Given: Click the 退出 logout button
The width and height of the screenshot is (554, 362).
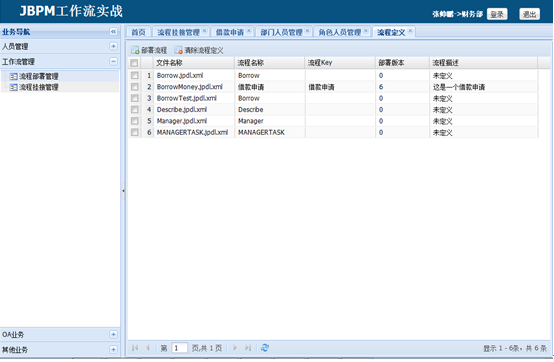Looking at the screenshot, I should [x=529, y=14].
